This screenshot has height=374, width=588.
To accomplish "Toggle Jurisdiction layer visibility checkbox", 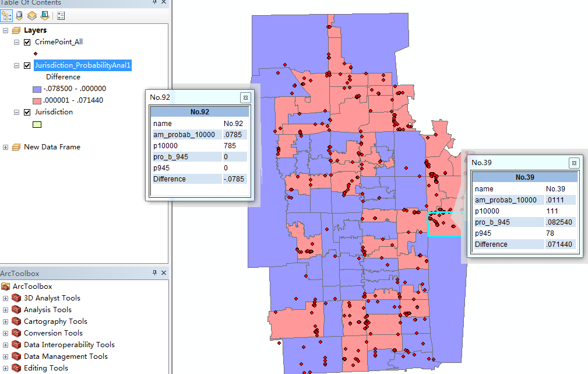I will tap(27, 112).
